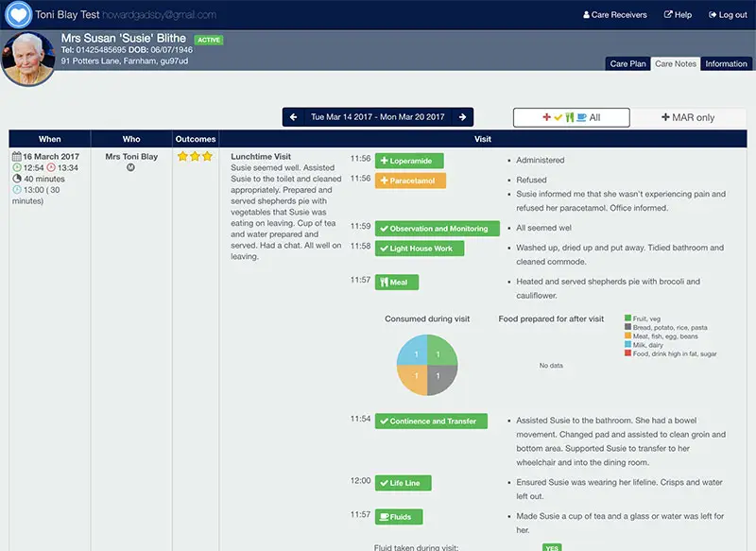Click the green ACTIVE status badge
The height and width of the screenshot is (551, 756).
(209, 40)
